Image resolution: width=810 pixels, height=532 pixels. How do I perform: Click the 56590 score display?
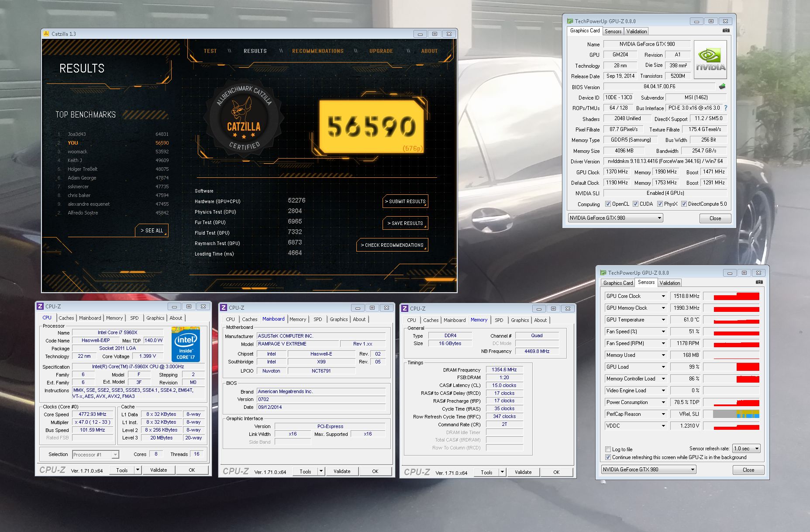372,127
